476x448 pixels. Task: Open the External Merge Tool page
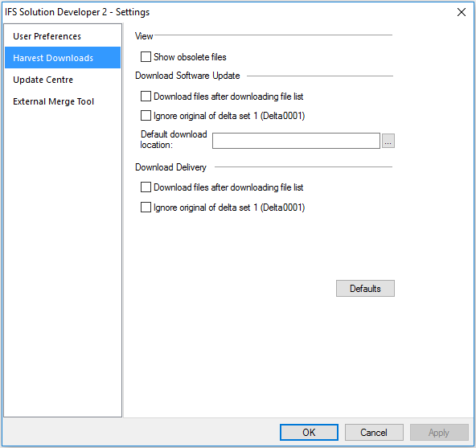pyautogui.click(x=63, y=101)
